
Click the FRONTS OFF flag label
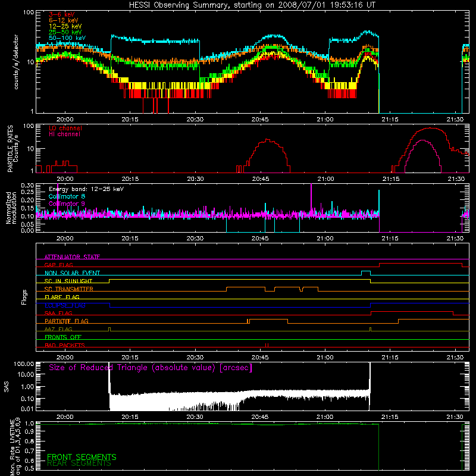[x=63, y=337]
